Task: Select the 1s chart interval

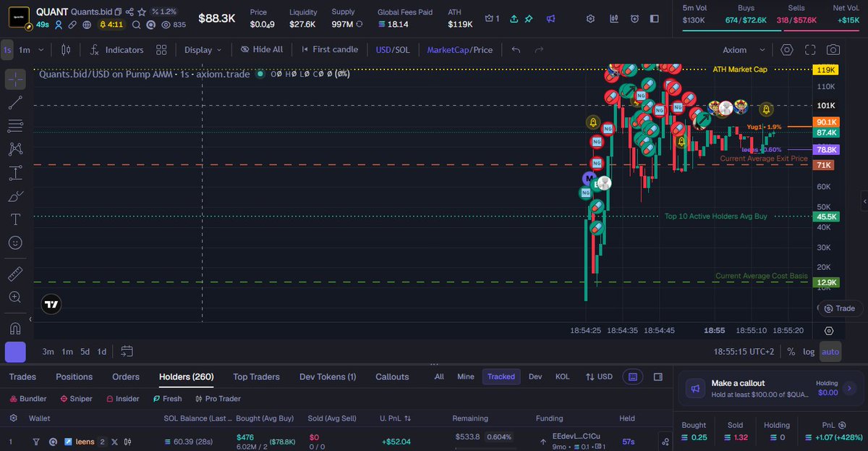Action: [x=7, y=50]
